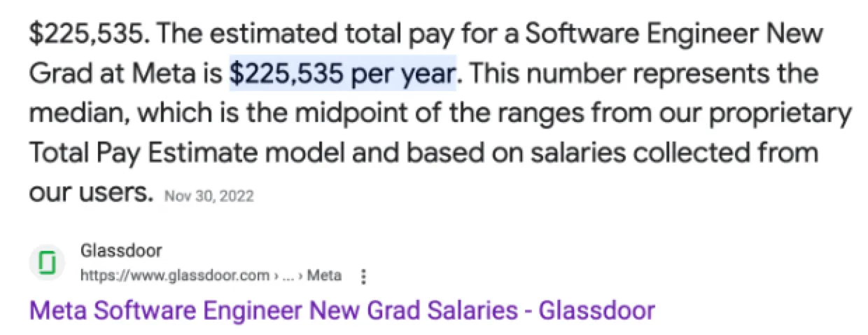The height and width of the screenshot is (335, 868).
Task: Click the Meta breadcrumb after the URL
Action: [x=325, y=275]
